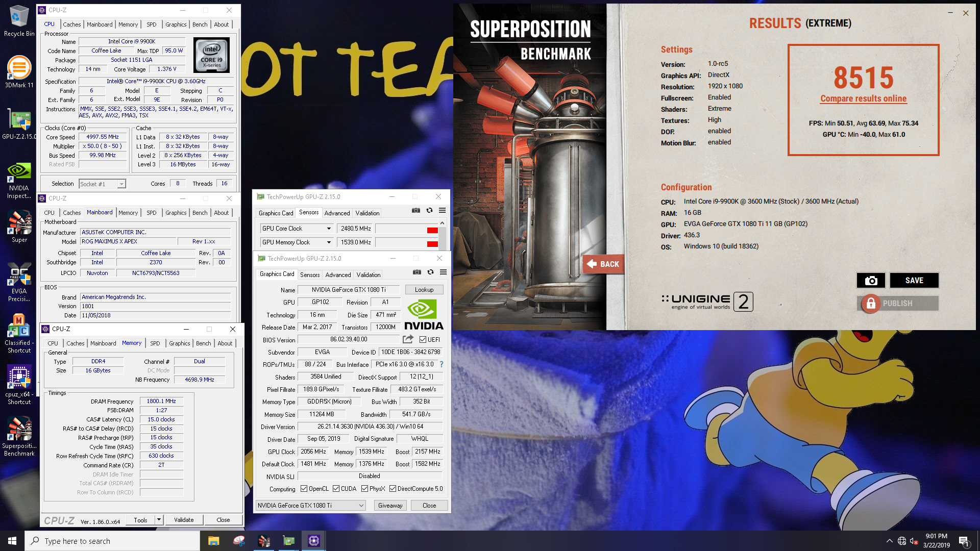
Task: Toggle the PhysX checkbox in GPU-Z
Action: coord(364,489)
